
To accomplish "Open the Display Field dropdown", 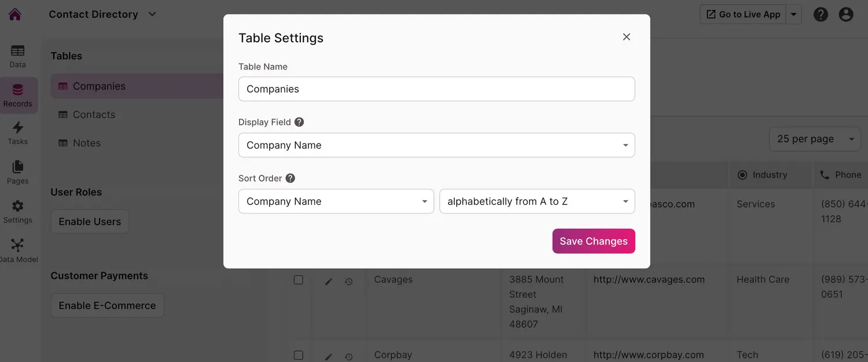I will [x=436, y=145].
